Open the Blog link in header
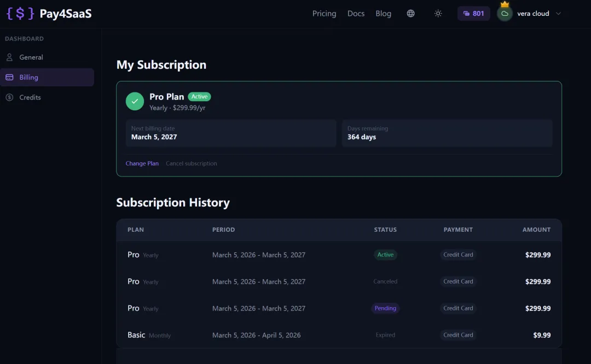This screenshot has height=364, width=591. pyautogui.click(x=383, y=14)
